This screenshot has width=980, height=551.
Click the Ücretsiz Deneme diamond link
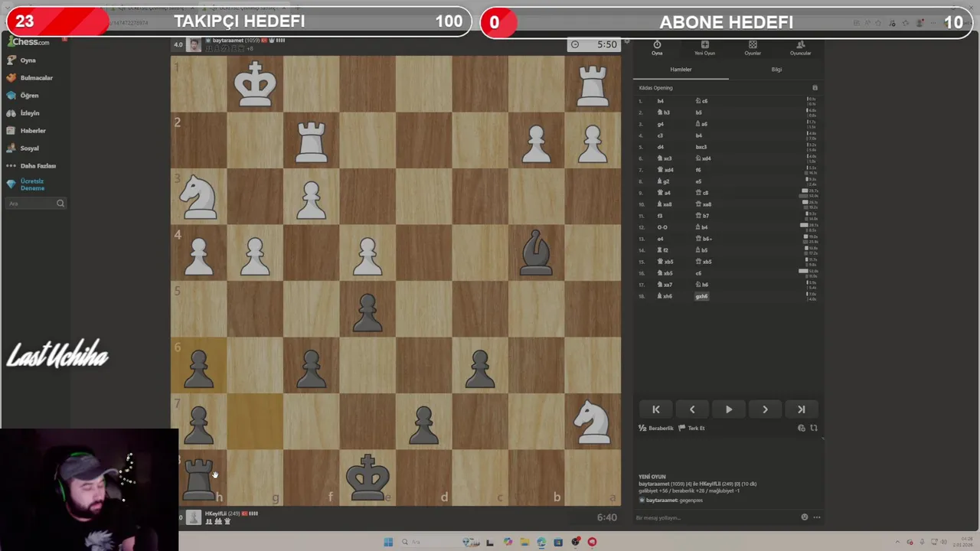point(27,184)
